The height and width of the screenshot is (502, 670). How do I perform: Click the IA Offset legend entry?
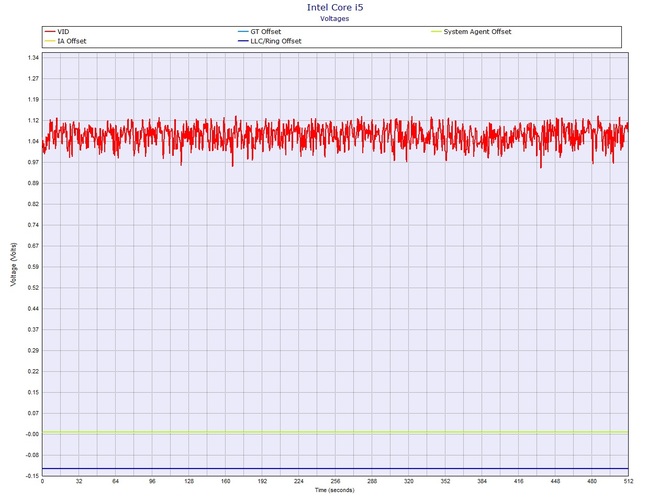click(65, 41)
